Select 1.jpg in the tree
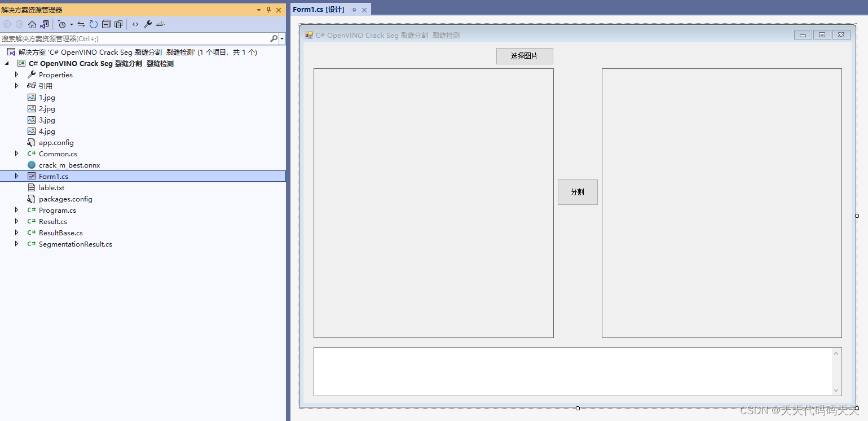The height and width of the screenshot is (421, 868). tap(47, 97)
